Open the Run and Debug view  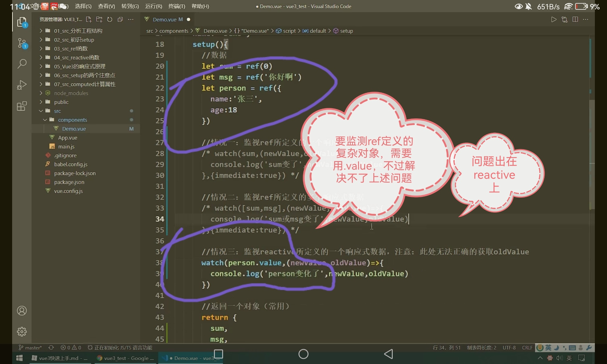[x=22, y=85]
